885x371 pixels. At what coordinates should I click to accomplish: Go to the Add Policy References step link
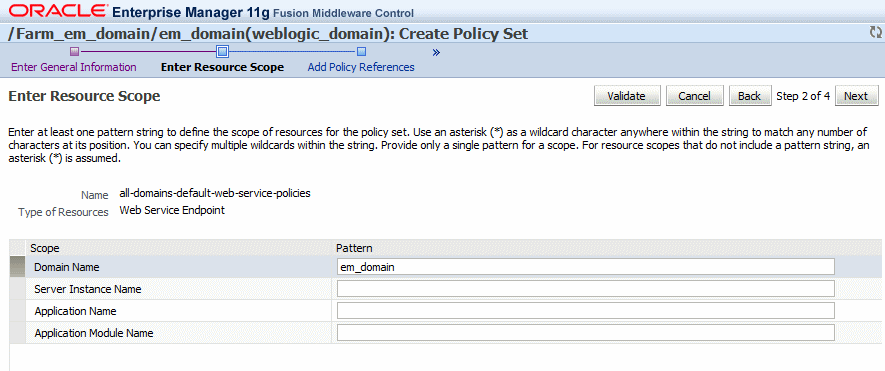pos(361,67)
